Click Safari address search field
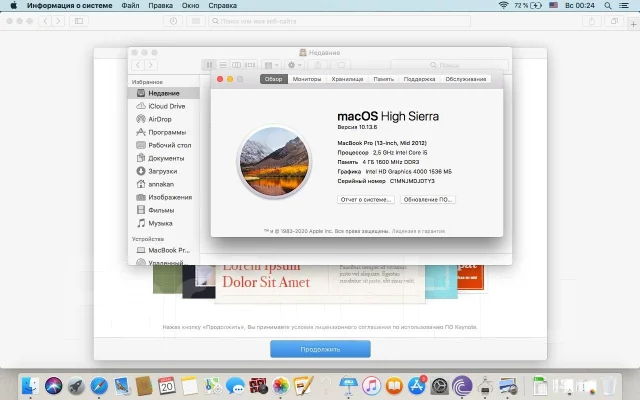This screenshot has height=400, width=640. pos(340,21)
